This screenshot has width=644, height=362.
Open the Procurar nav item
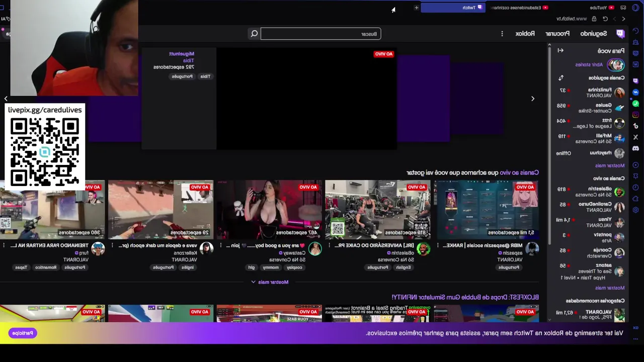coord(557,34)
